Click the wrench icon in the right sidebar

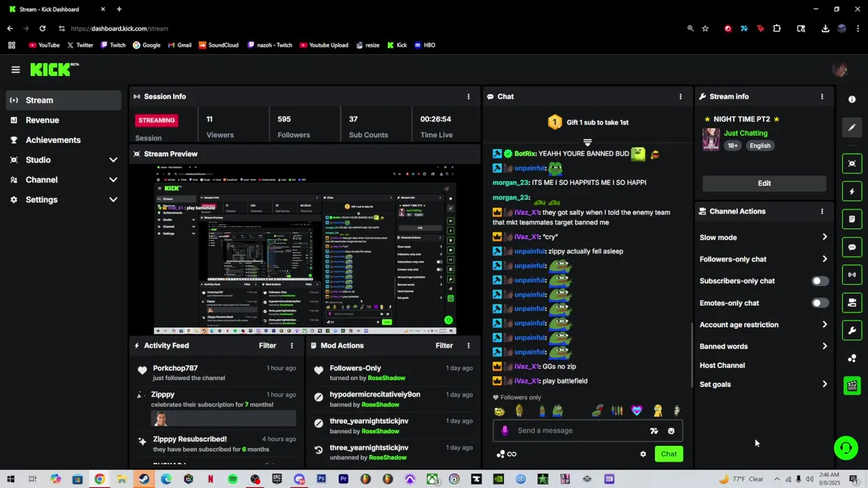coord(852,331)
